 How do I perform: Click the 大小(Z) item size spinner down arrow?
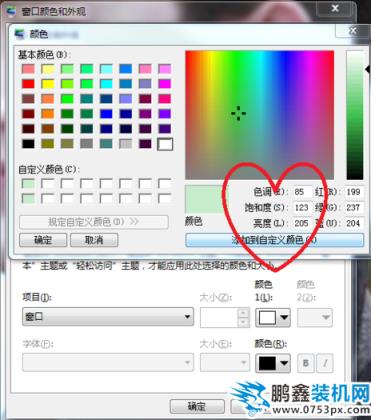click(243, 322)
